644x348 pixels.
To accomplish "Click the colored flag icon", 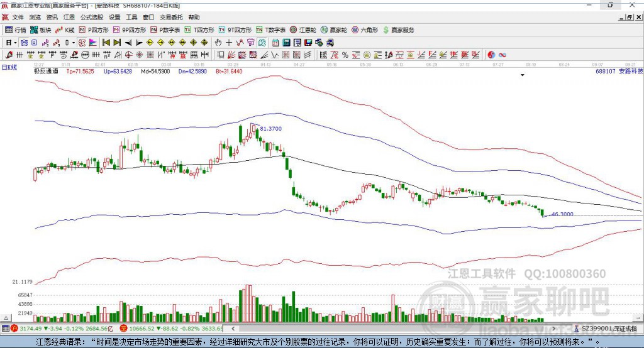I will tap(93, 43).
